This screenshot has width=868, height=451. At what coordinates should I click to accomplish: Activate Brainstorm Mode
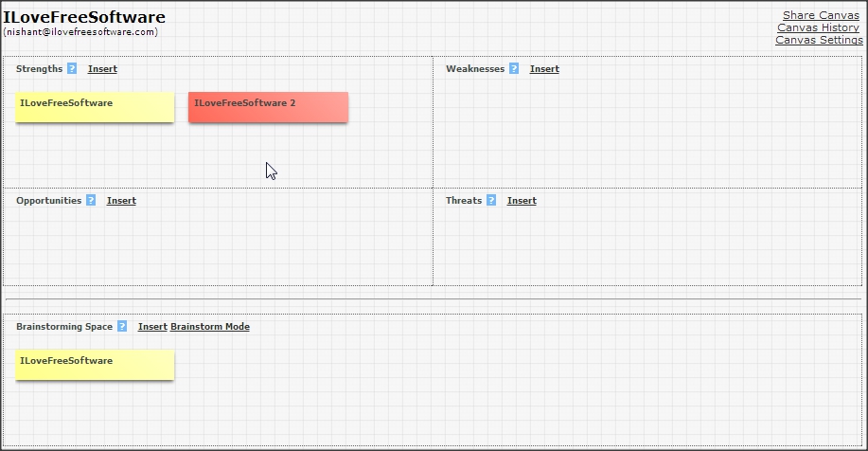tap(210, 326)
